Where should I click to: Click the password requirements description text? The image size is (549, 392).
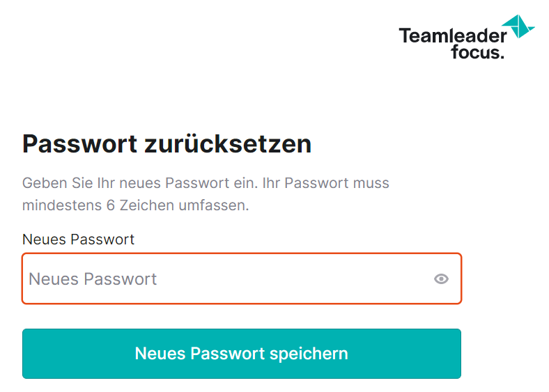click(x=206, y=194)
